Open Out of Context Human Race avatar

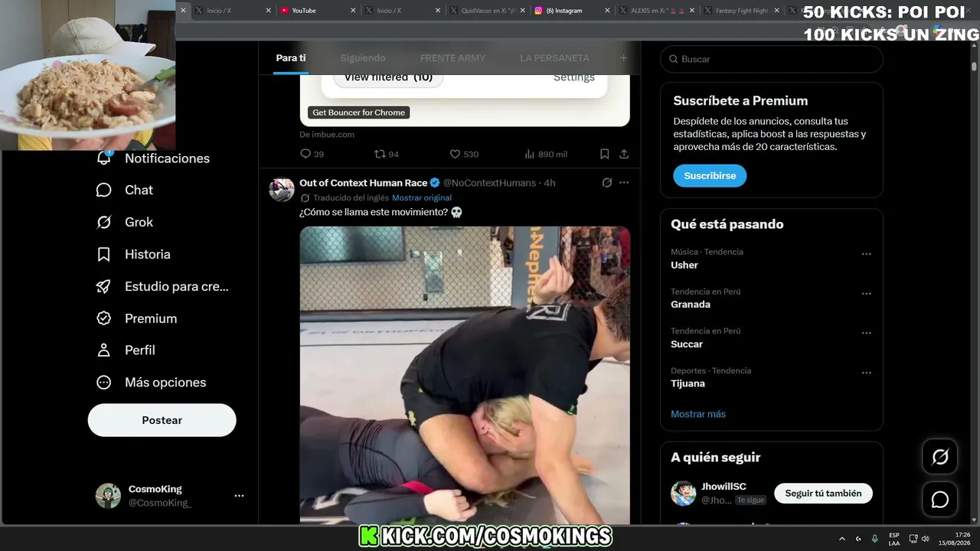click(282, 189)
